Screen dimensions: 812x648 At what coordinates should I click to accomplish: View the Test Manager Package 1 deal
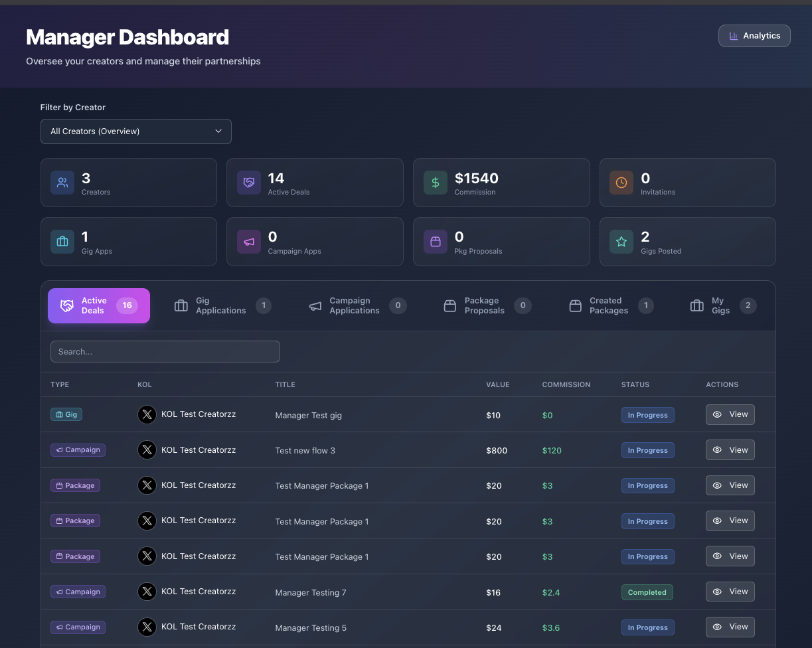click(x=730, y=485)
